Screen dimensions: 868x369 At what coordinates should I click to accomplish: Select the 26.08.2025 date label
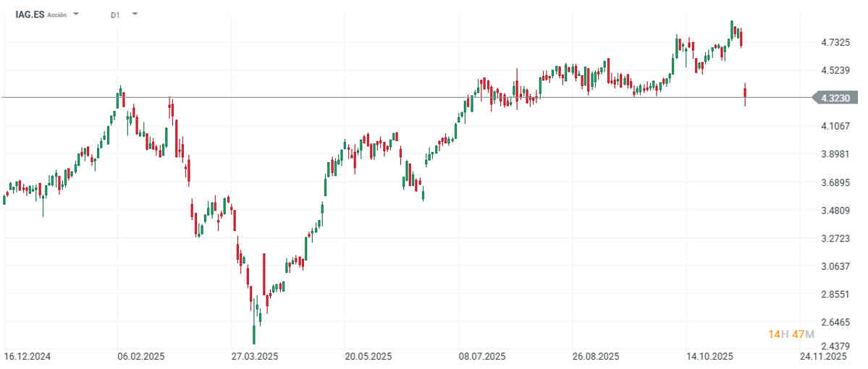click(596, 357)
